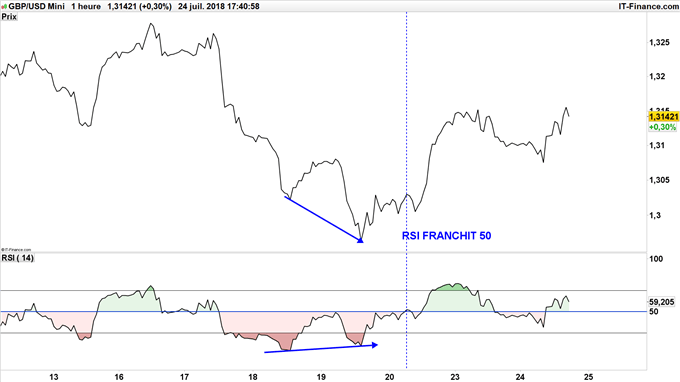This screenshot has width=680, height=382.
Task: Click the date 13 on time axis
Action: click(53, 377)
